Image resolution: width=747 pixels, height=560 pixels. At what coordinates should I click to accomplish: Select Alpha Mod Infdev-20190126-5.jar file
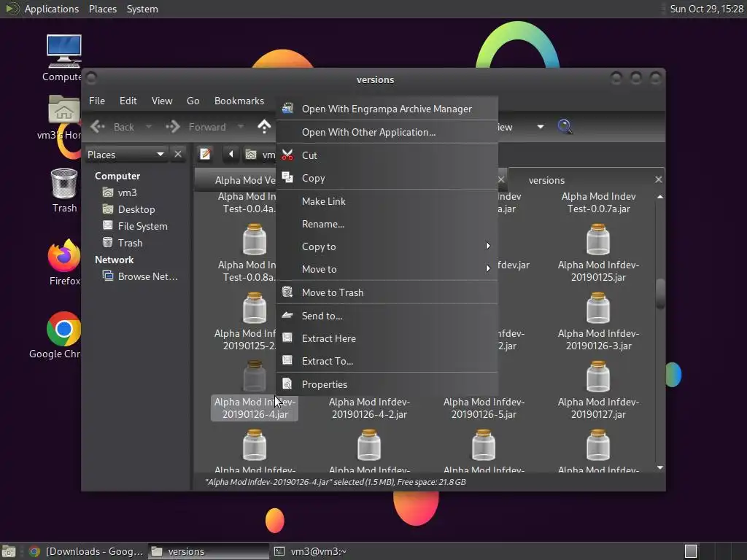click(x=484, y=408)
